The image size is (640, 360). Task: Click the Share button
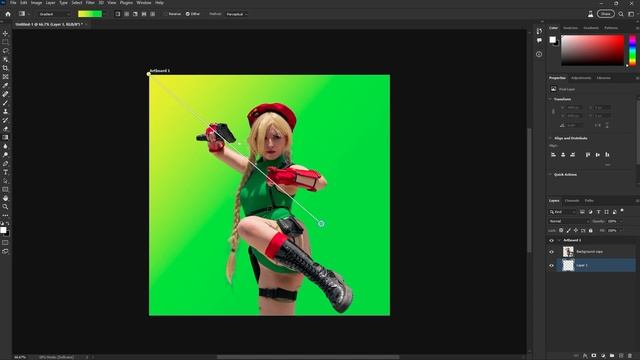[606, 14]
